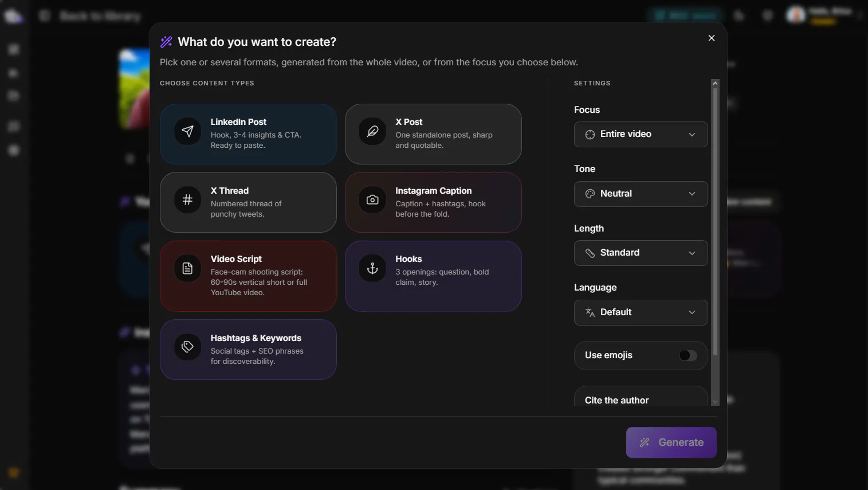Choose the Hashtags & Keywords content type card
Image resolution: width=868 pixels, height=490 pixels.
pos(248,350)
